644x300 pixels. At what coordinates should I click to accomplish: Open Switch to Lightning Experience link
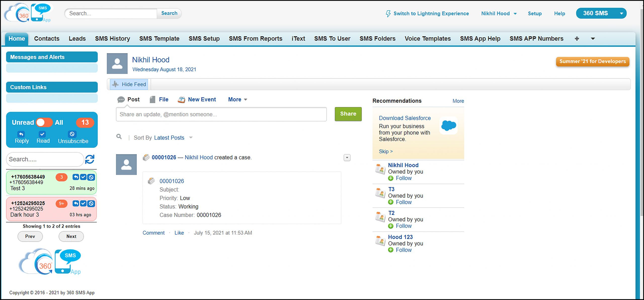tap(427, 14)
